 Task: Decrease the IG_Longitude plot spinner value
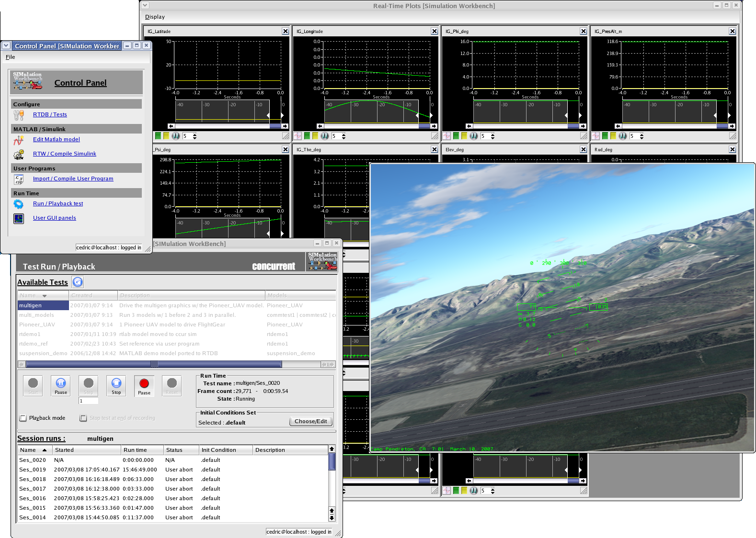tap(344, 138)
